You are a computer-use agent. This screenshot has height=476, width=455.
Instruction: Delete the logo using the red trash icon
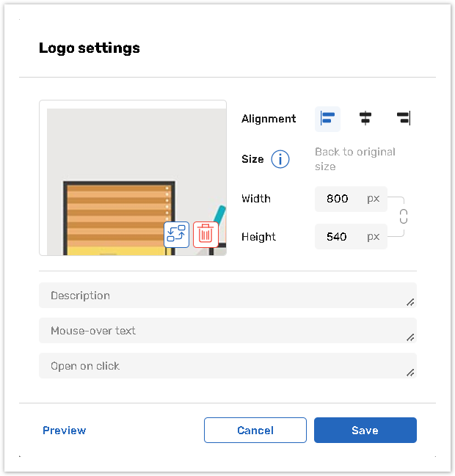coord(205,233)
